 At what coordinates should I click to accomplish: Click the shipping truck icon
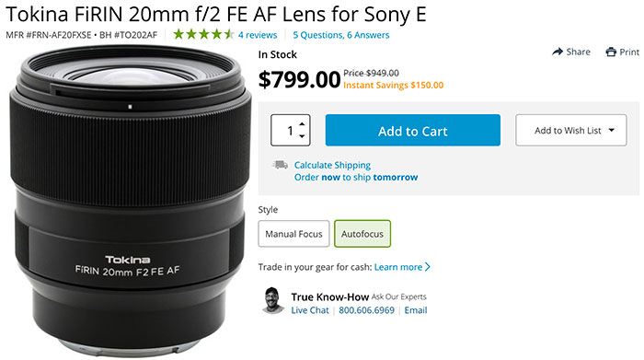pyautogui.click(x=280, y=165)
